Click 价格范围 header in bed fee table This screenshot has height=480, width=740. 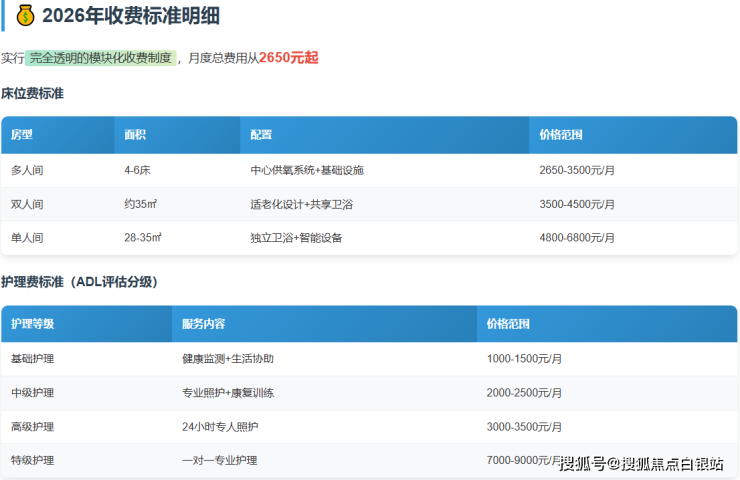[560, 135]
